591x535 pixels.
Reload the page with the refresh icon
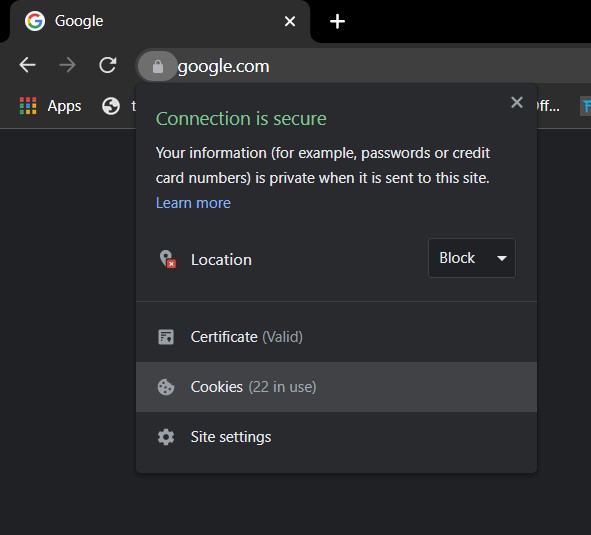point(108,65)
